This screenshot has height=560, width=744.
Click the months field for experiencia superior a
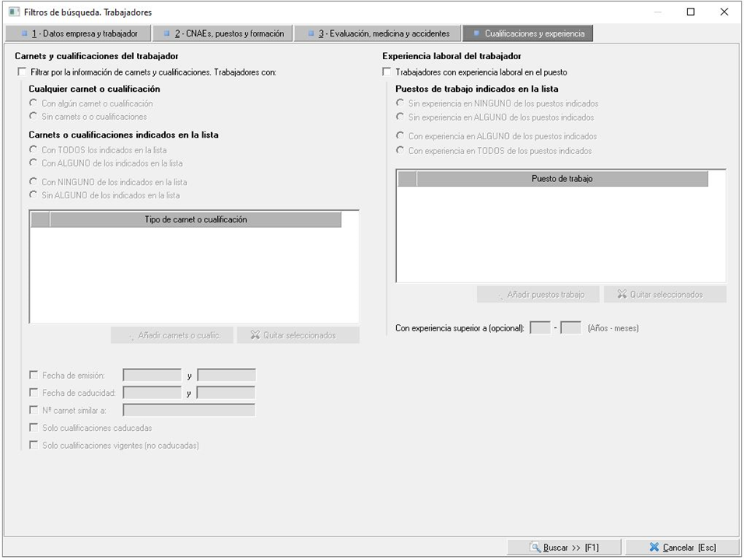570,327
